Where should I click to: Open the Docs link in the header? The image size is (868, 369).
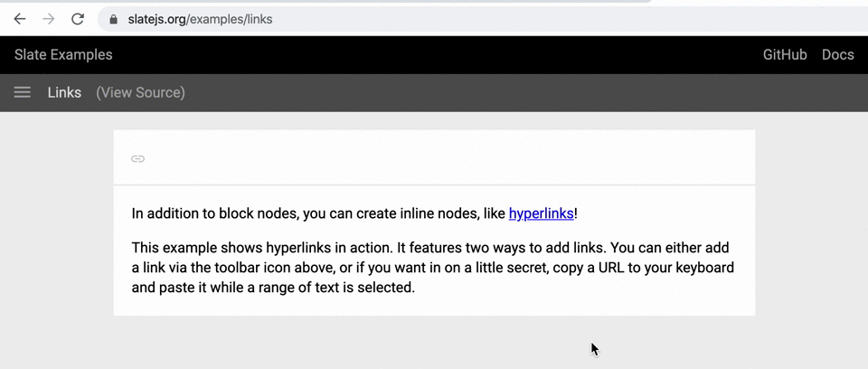point(837,55)
